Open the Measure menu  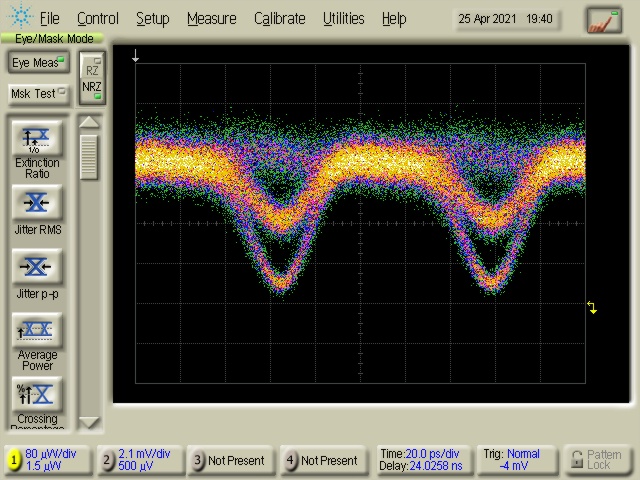(211, 18)
